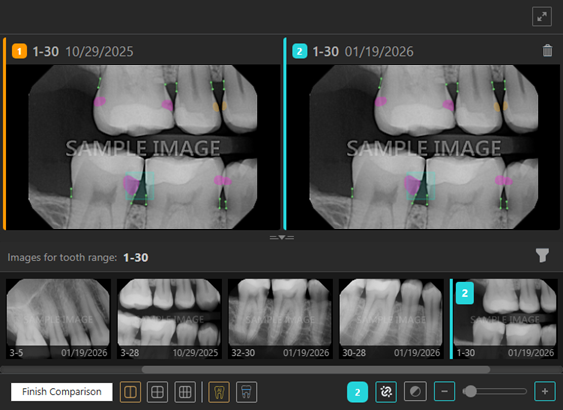Click the horizontal thumbnail scrollbar

point(316,369)
